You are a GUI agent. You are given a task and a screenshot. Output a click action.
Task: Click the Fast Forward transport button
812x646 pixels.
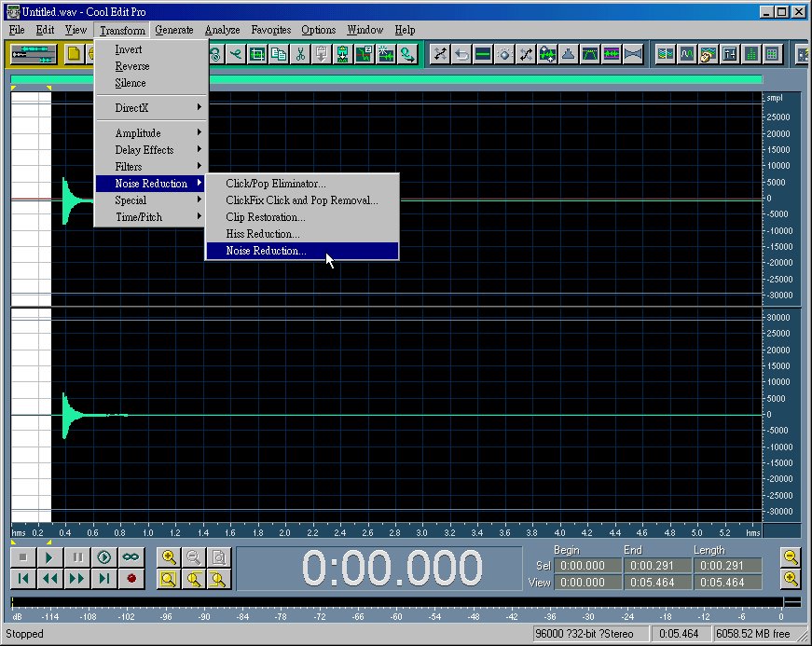tap(77, 579)
